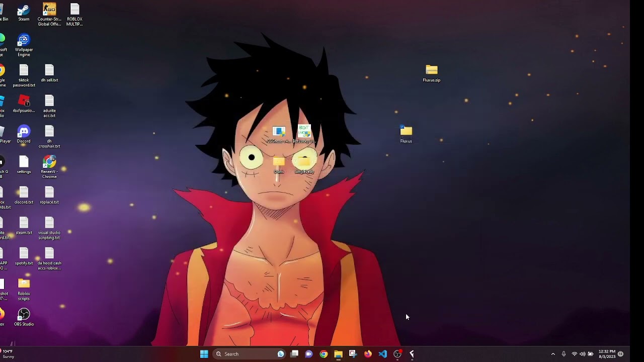
Task: Select the Osins folder icon
Action: [279, 165]
